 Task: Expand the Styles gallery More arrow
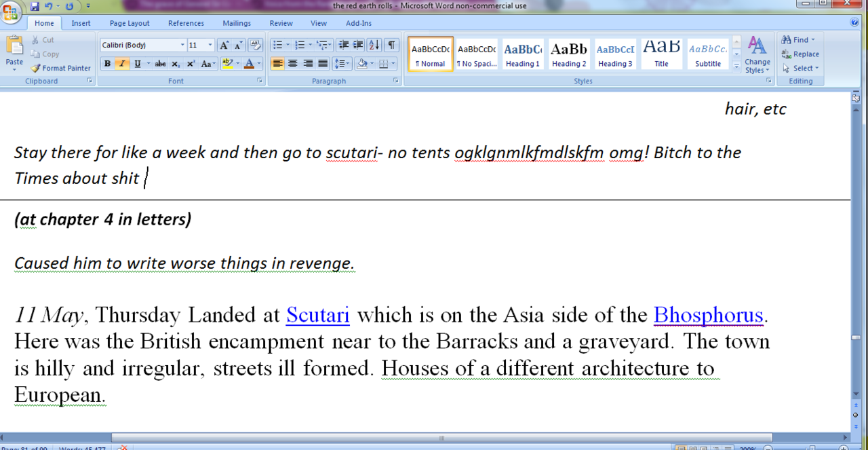(736, 67)
